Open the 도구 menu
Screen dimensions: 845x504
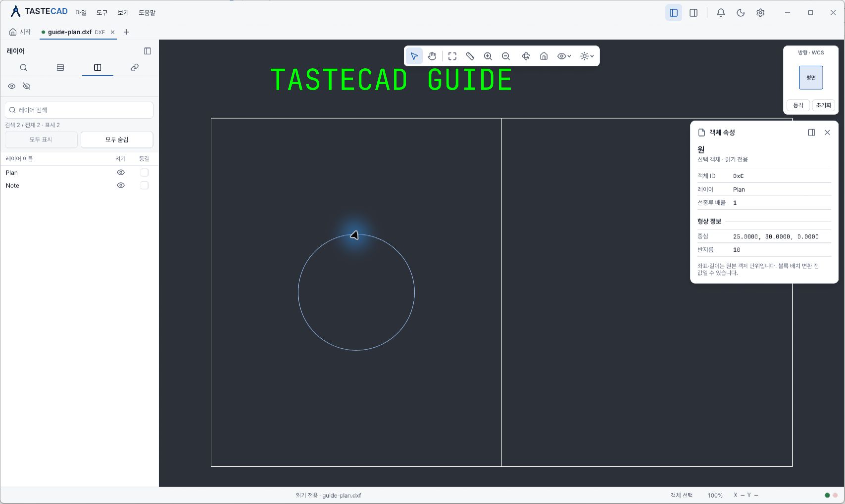click(x=102, y=13)
